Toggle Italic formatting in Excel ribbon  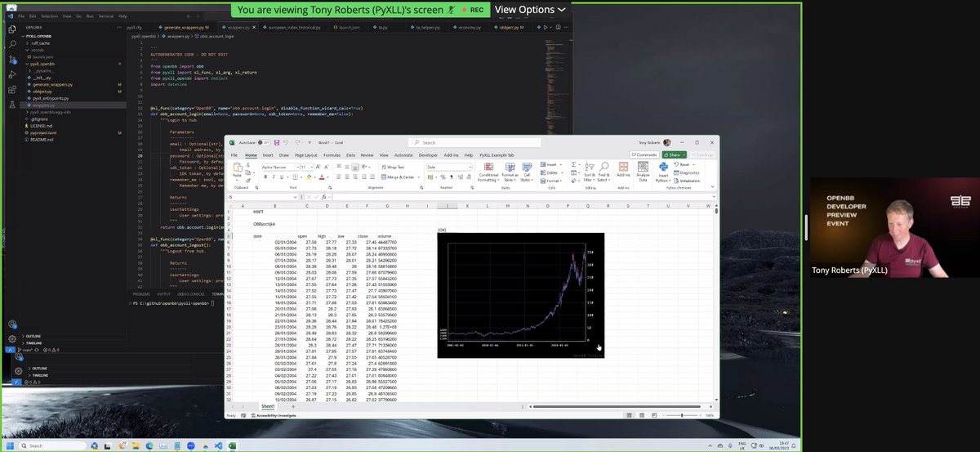point(273,177)
